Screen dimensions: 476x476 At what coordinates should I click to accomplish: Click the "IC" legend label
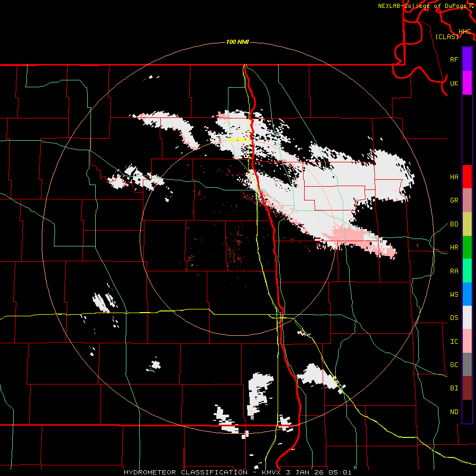pos(454,342)
